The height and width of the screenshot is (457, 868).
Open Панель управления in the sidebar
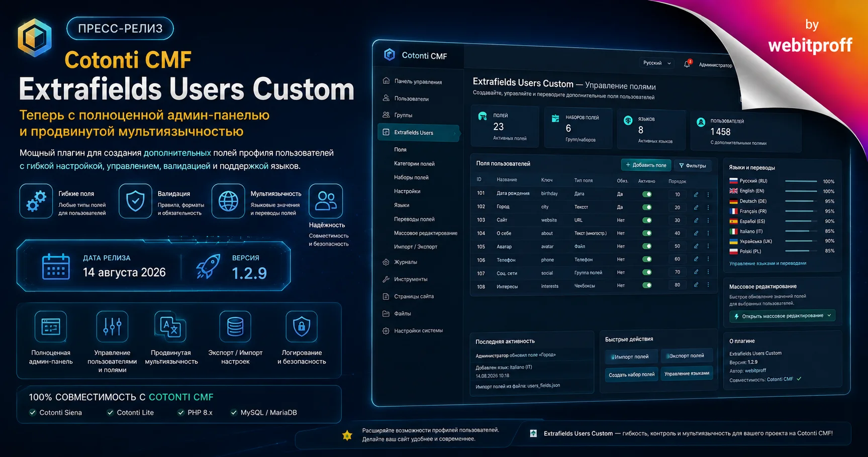[x=418, y=81]
